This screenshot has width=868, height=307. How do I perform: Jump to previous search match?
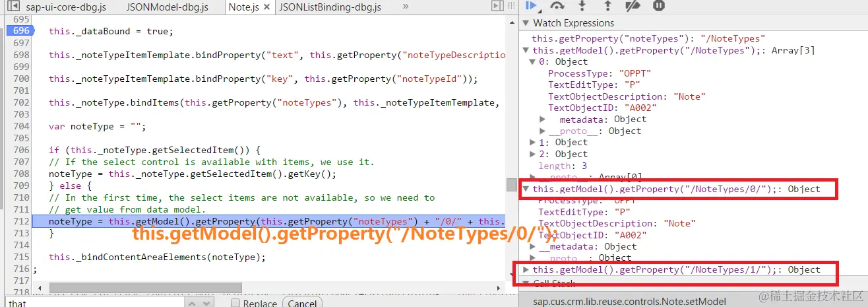click(191, 303)
